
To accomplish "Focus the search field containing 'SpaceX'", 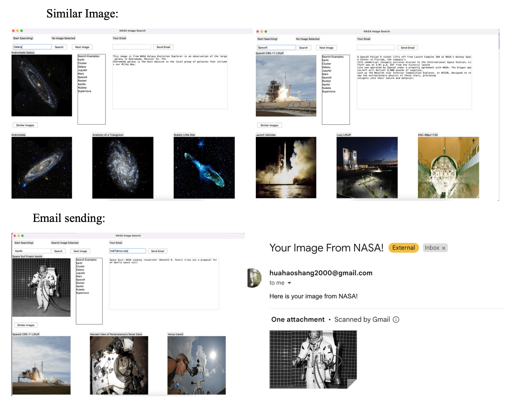I will pyautogui.click(x=276, y=48).
